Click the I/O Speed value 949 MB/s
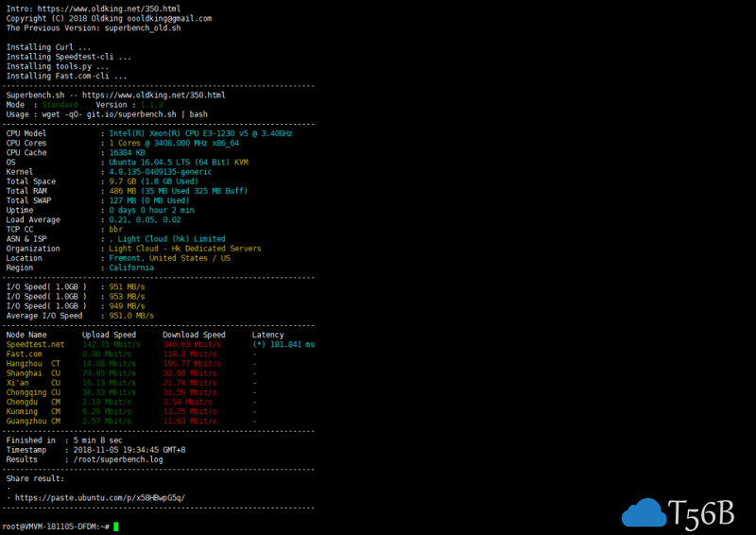This screenshot has width=756, height=535. point(127,306)
